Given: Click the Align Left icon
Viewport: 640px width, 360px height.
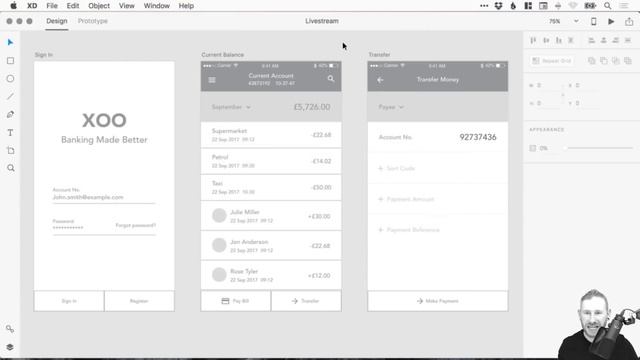Looking at the screenshot, I should [591, 40].
